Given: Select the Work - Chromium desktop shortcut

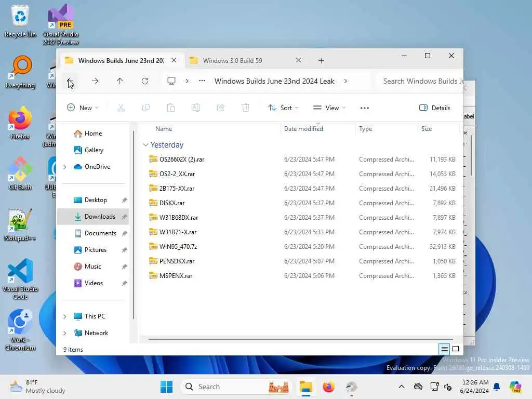Looking at the screenshot, I should coord(20,330).
